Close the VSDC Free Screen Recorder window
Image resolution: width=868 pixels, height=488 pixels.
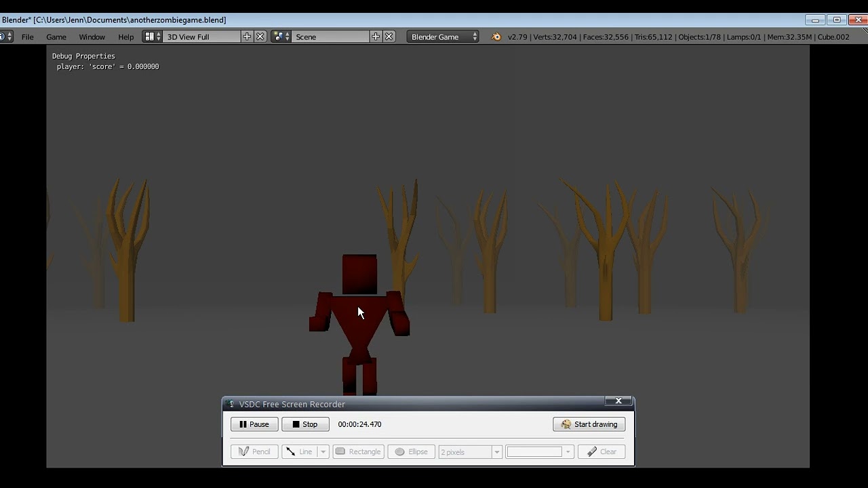click(x=618, y=401)
